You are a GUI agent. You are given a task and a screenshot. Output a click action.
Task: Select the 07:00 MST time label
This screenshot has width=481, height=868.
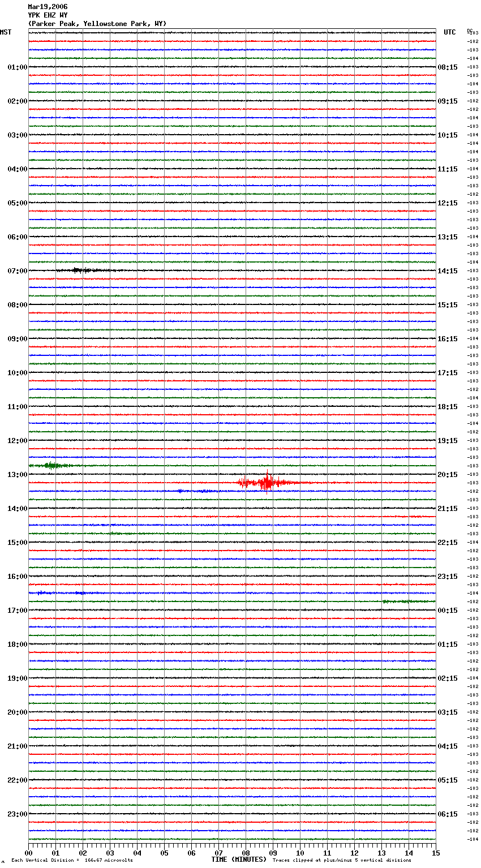[18, 271]
